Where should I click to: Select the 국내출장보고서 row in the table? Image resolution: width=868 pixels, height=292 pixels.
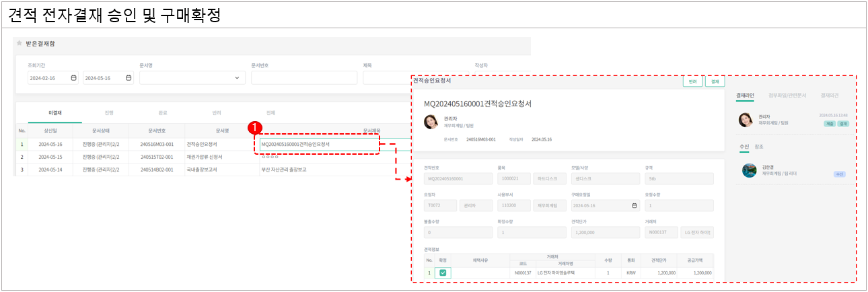point(208,170)
